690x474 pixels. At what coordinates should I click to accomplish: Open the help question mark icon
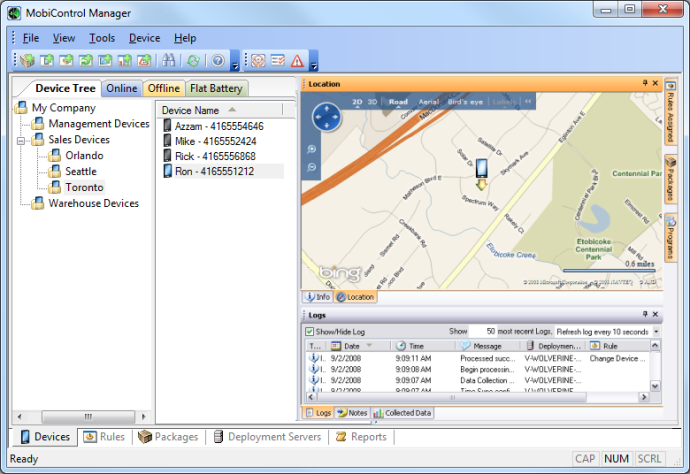(x=218, y=60)
